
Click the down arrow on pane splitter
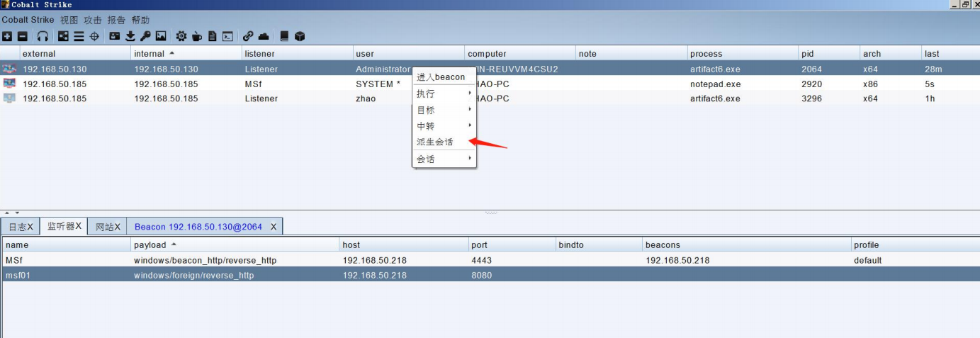click(x=17, y=213)
